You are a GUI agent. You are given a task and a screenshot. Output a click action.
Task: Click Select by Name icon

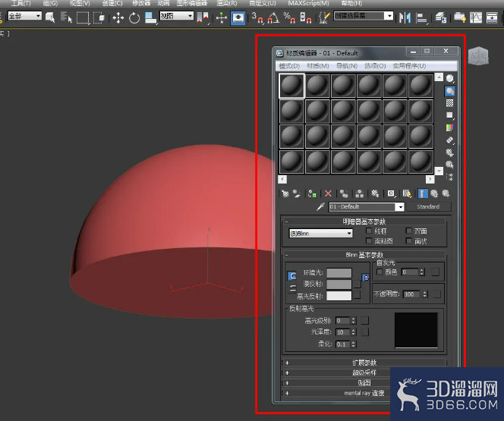pos(66,17)
